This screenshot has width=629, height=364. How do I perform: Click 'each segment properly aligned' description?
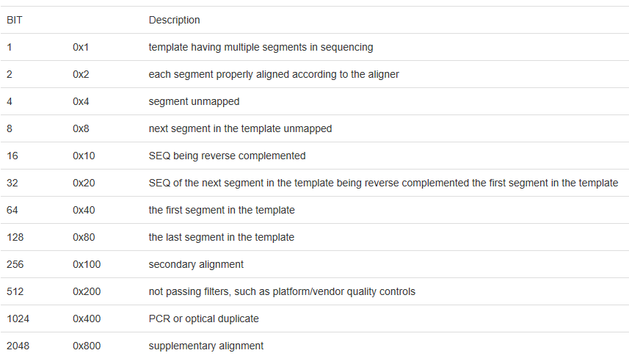coord(274,75)
